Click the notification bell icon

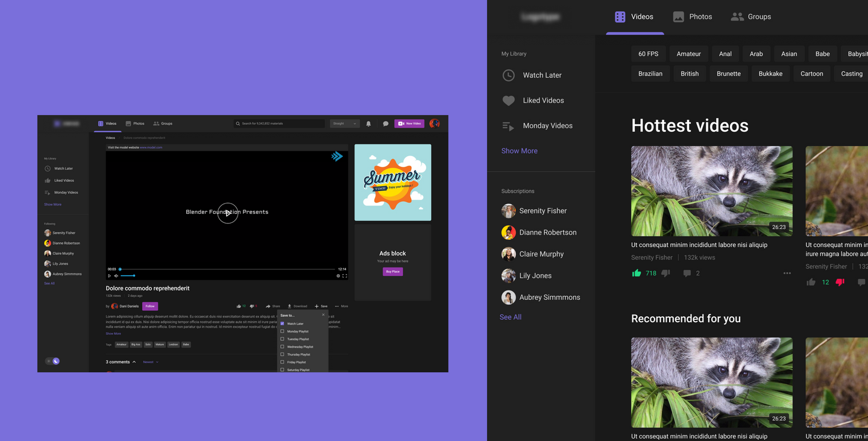point(368,124)
